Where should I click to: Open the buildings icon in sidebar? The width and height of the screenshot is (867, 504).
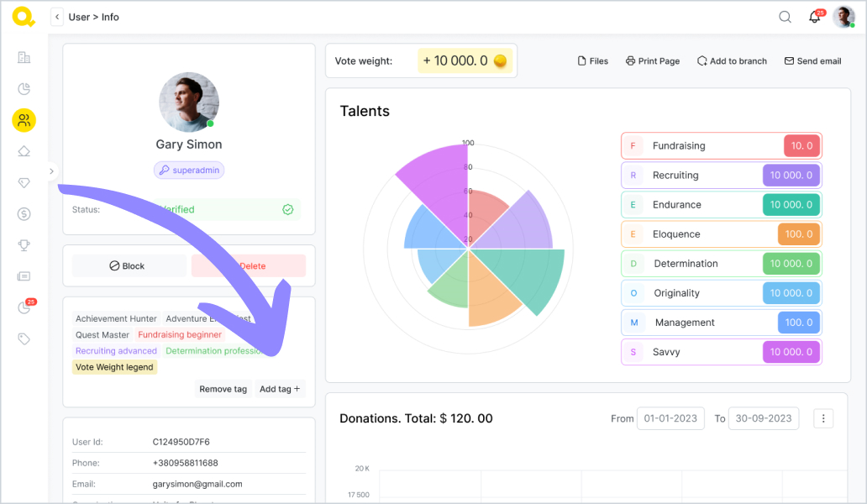24,58
